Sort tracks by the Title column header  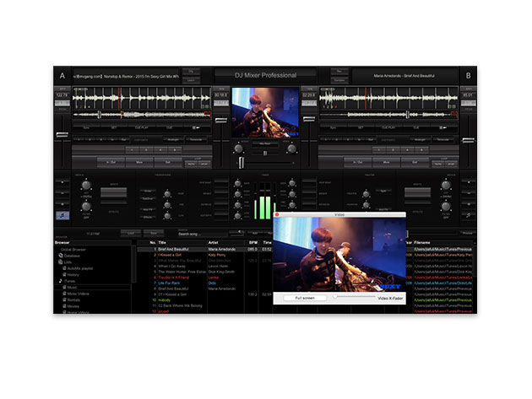click(182, 242)
